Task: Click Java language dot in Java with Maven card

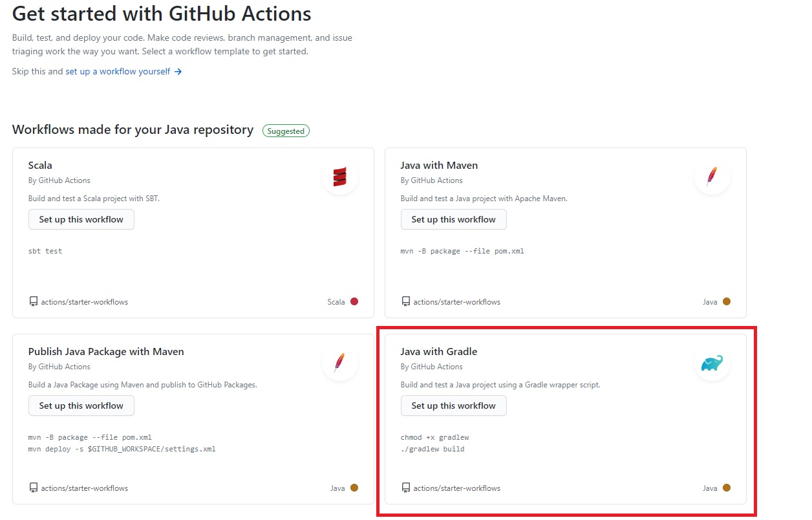Action: (727, 301)
